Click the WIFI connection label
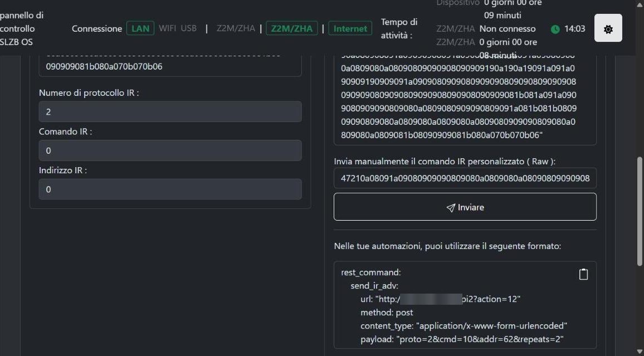Viewport: 644px width, 356px height. pos(167,28)
